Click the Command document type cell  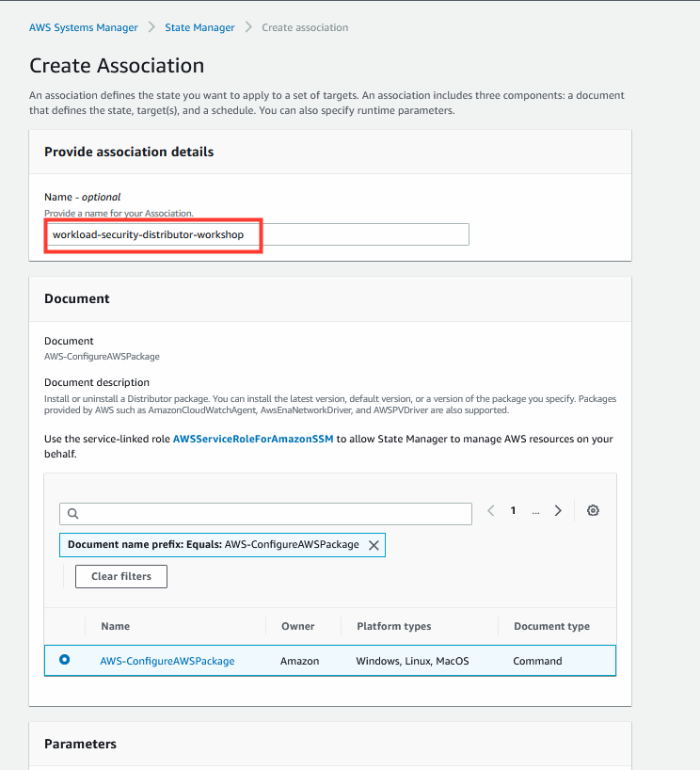[537, 661]
